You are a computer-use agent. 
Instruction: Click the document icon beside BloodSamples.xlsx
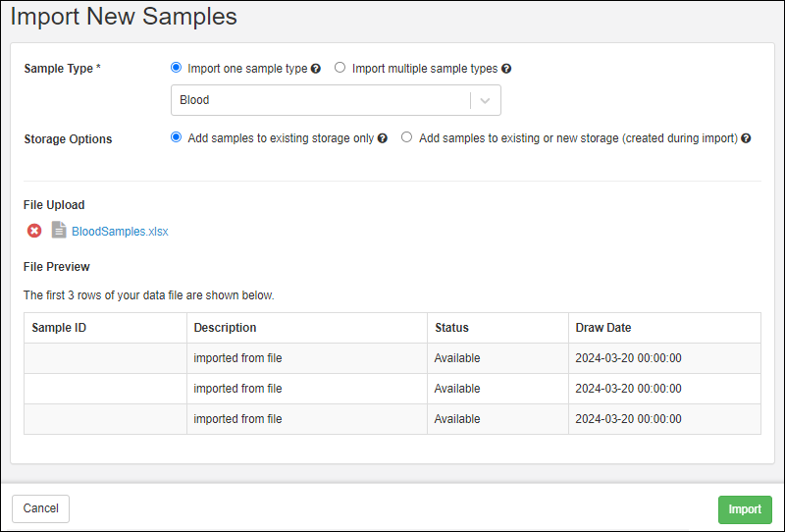[59, 231]
